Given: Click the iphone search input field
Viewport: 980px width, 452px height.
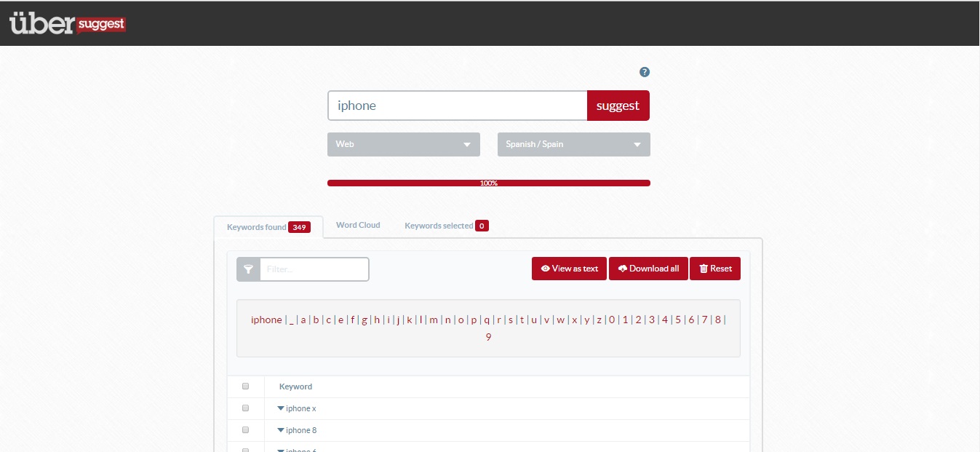Looking at the screenshot, I should pyautogui.click(x=457, y=106).
